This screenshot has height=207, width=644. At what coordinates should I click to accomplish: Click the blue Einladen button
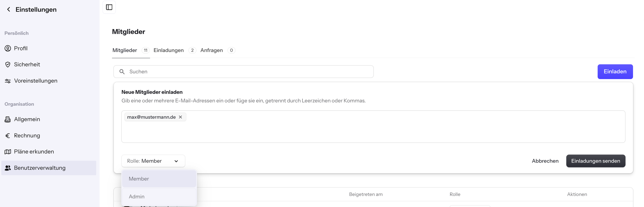[615, 72]
